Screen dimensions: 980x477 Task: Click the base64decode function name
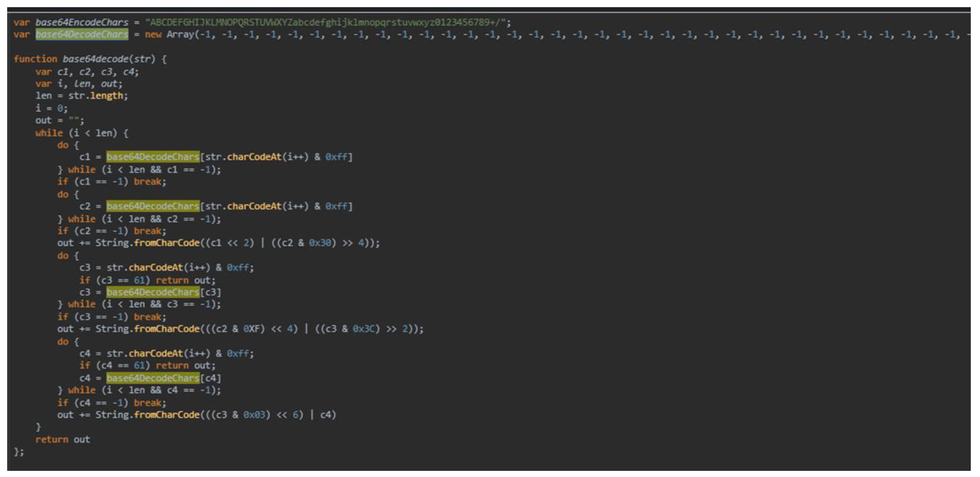(96, 59)
